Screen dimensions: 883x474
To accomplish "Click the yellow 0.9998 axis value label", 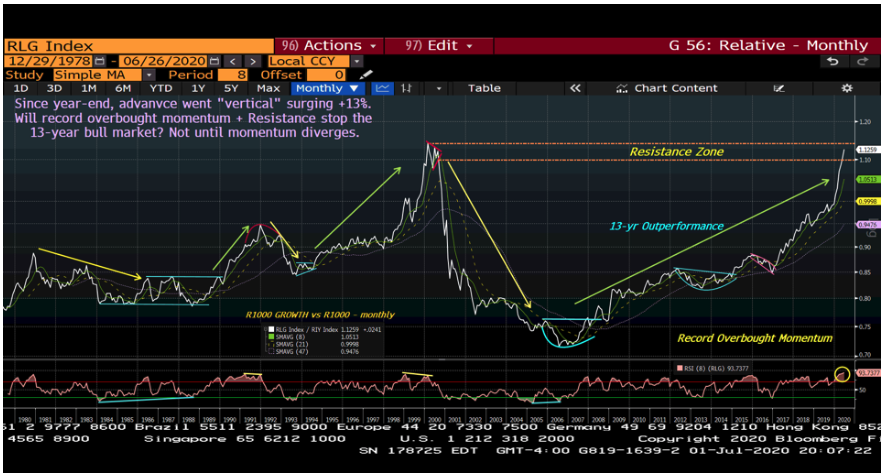I will click(x=867, y=202).
